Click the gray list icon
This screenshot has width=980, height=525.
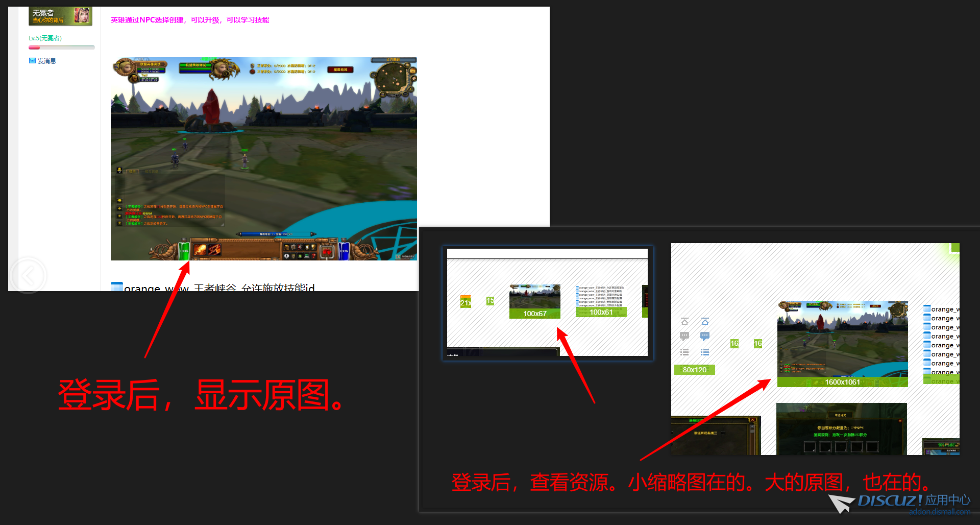tap(684, 352)
